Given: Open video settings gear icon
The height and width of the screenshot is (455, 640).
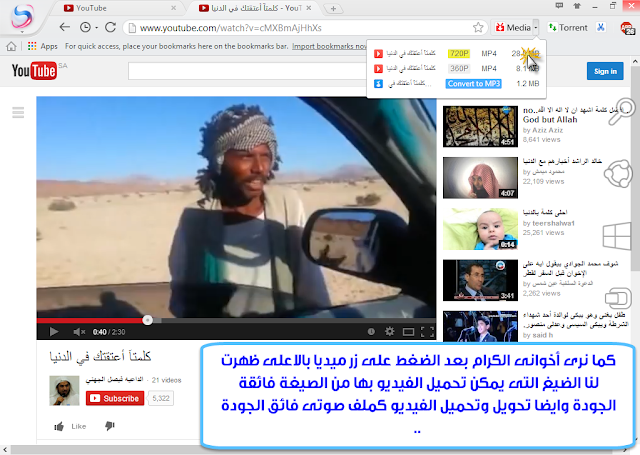Looking at the screenshot, I should click(x=390, y=331).
